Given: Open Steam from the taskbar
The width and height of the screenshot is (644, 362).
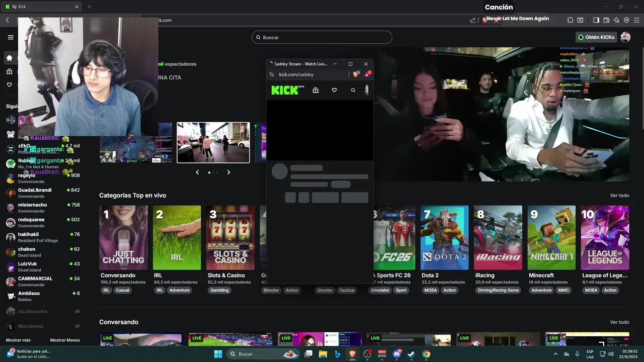Looking at the screenshot, I should pos(411,354).
